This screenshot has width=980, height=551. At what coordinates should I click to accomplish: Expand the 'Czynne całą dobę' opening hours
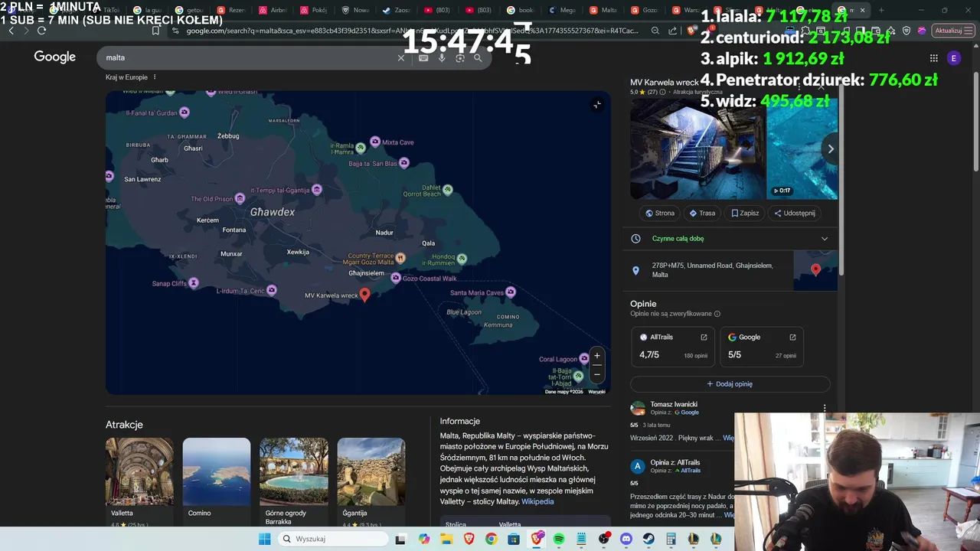point(825,239)
